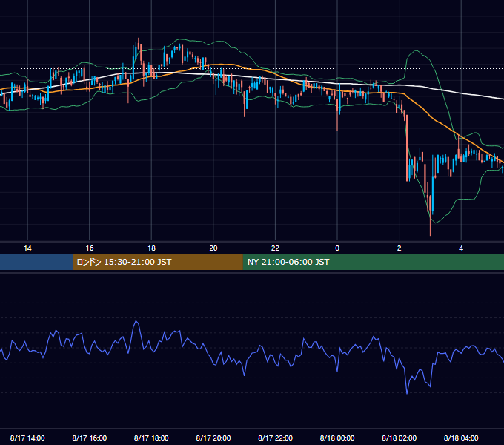The height and width of the screenshot is (445, 504).
Task: Click the 8/17 18:00 time label
Action: 151,438
